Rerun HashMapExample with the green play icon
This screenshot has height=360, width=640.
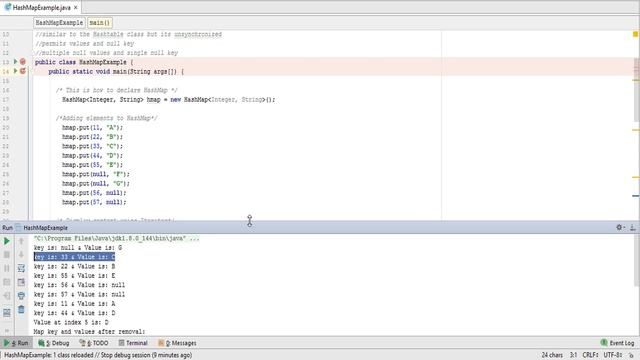click(7, 241)
